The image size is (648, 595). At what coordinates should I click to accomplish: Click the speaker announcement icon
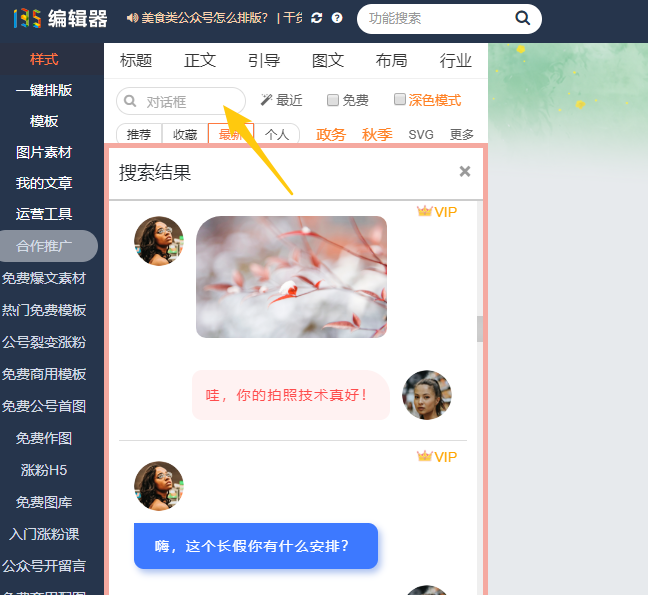[x=132, y=18]
